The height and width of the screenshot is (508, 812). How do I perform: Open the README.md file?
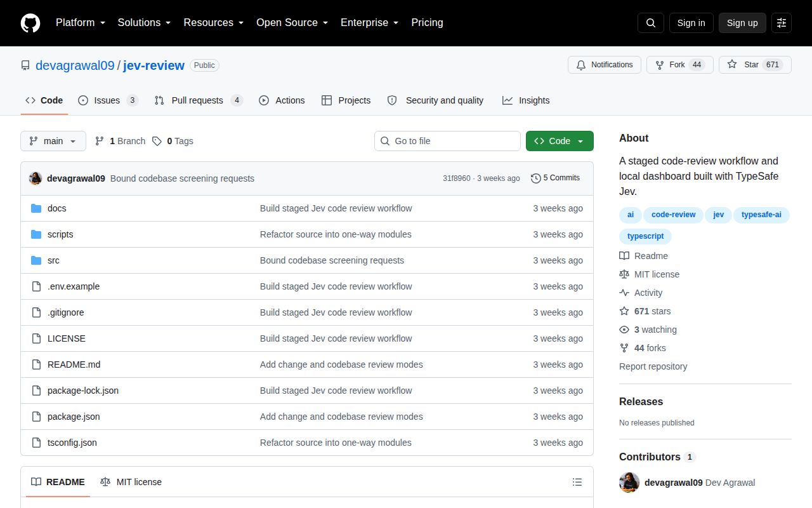tap(74, 364)
